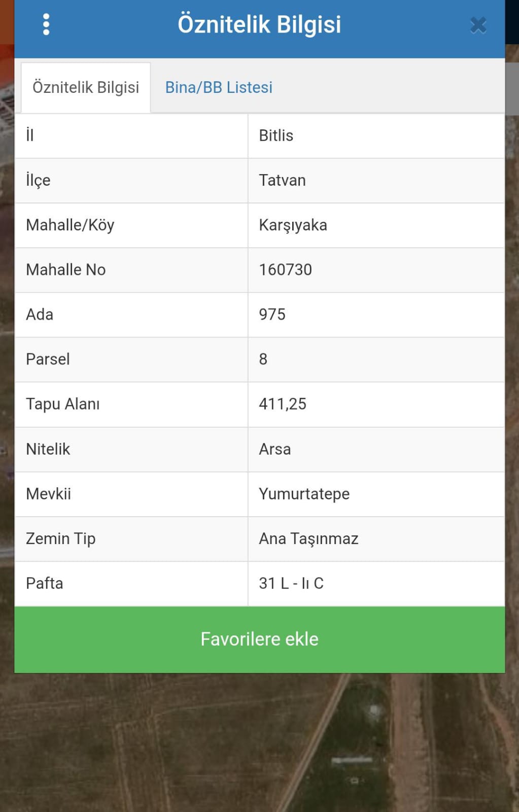This screenshot has height=812, width=519.
Task: Click the satellite map below the dialog
Action: click(260, 742)
